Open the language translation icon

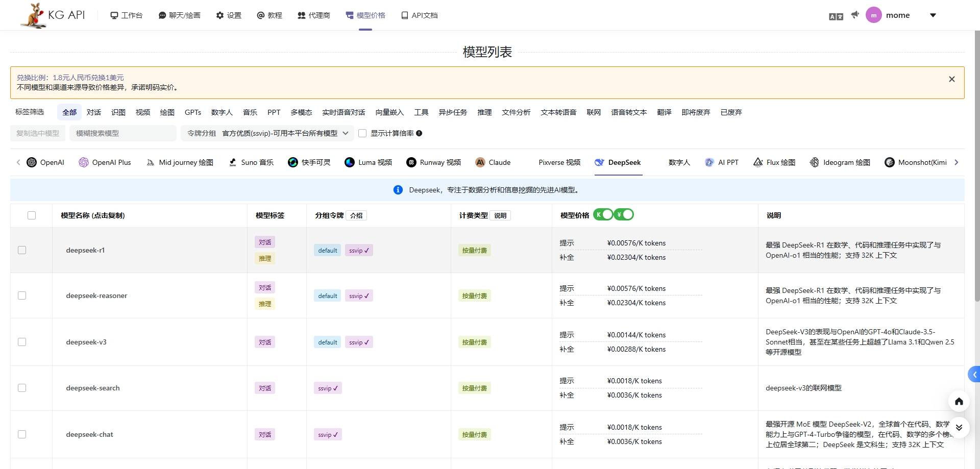tap(836, 16)
